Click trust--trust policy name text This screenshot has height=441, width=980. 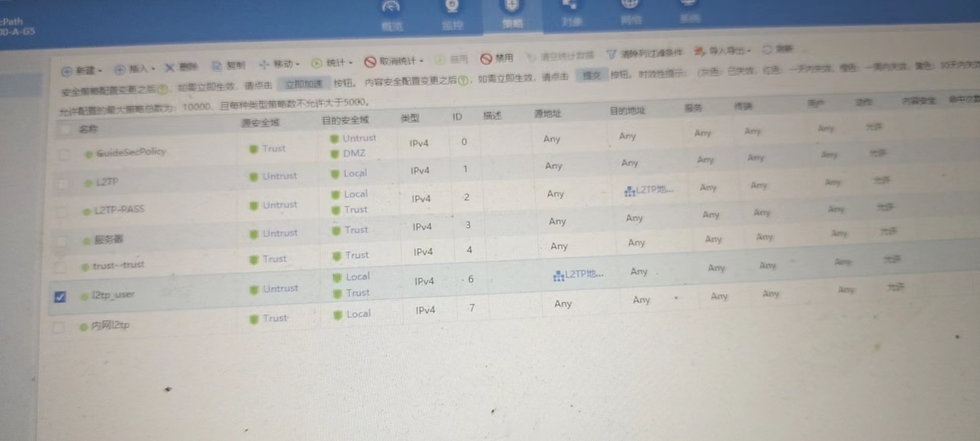pos(118,265)
